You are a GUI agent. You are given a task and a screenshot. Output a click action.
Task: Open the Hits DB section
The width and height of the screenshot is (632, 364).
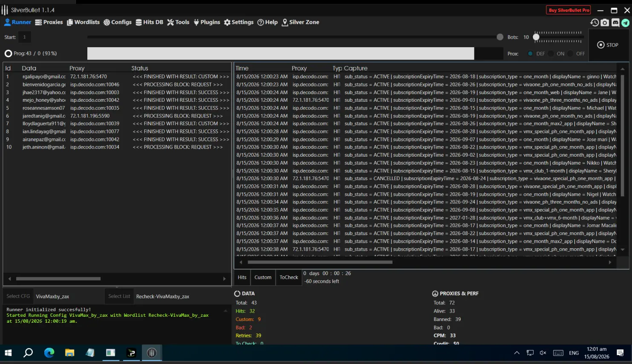[x=150, y=22]
